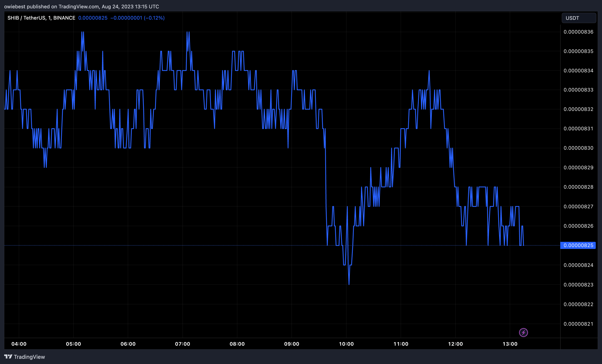This screenshot has height=364, width=602.
Task: Click the 0.00000821 price axis label
Action: [578, 324]
